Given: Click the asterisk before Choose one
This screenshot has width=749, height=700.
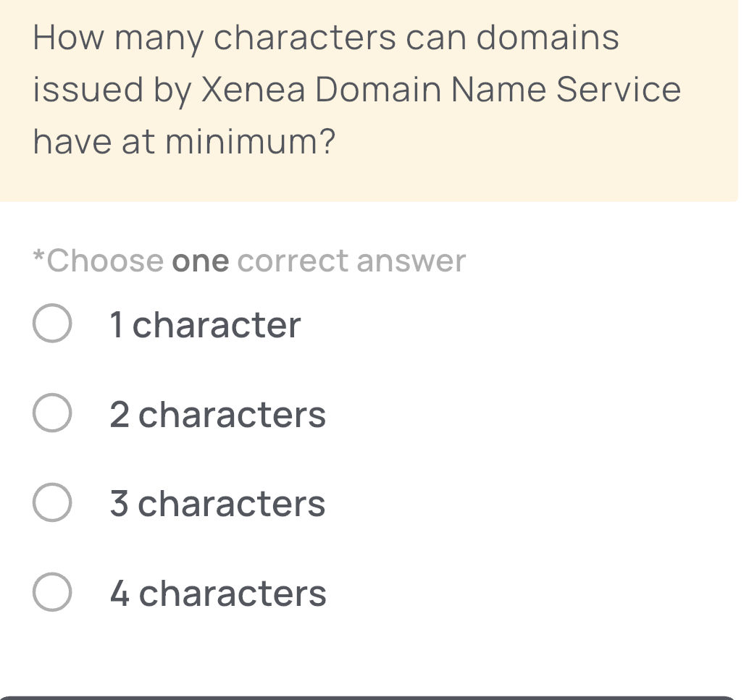Looking at the screenshot, I should 38,259.
